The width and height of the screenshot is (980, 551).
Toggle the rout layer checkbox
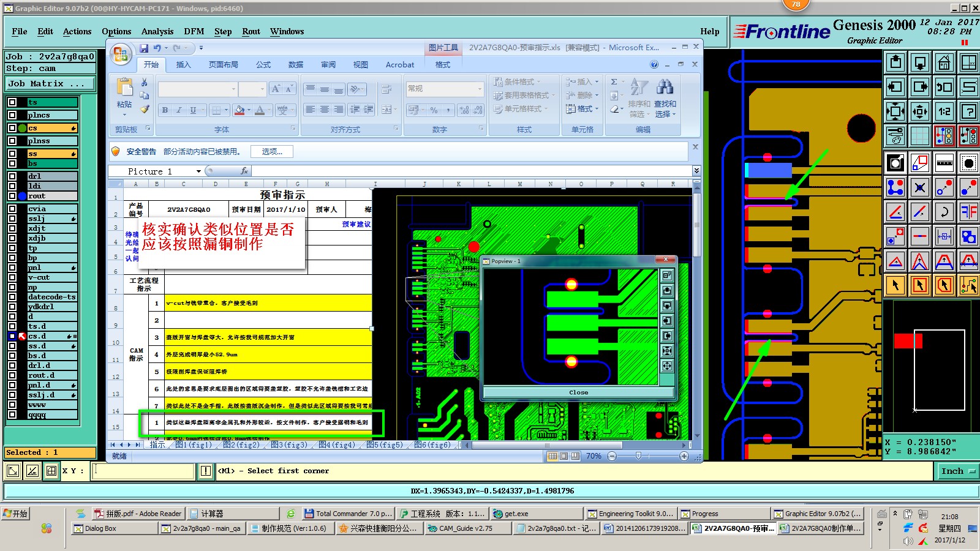(12, 196)
